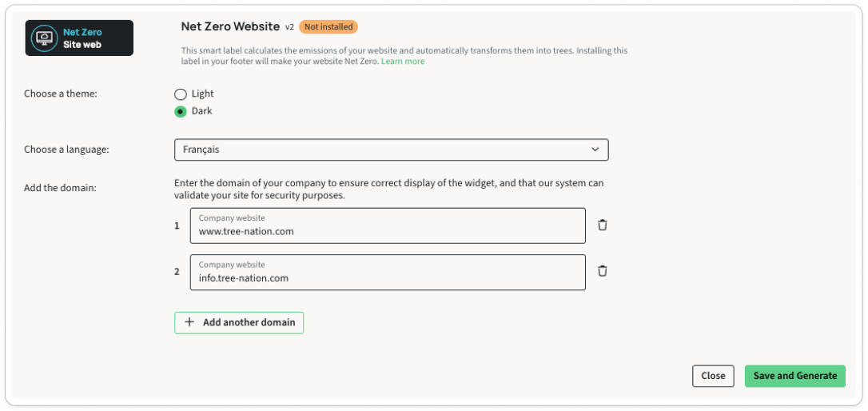Click the monitor icon in Net Zero badge
The image size is (868, 411).
pos(45,38)
